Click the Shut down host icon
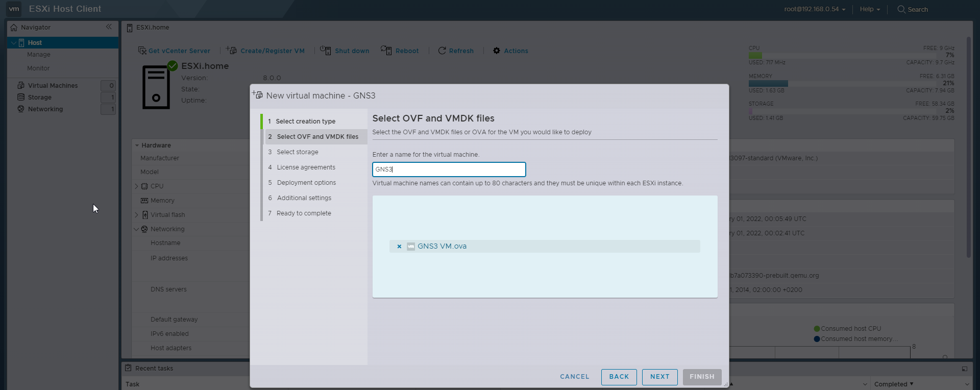The image size is (980, 390). point(325,50)
